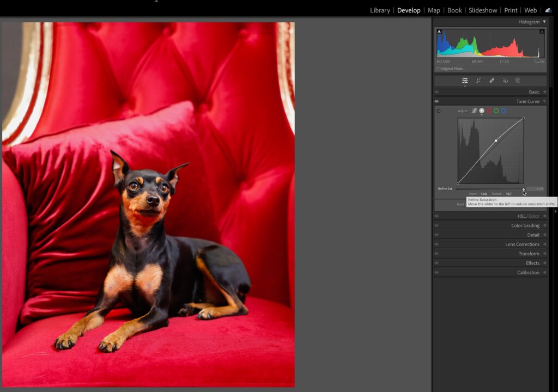This screenshot has height=392, width=558.
Task: Select the Red Eye correction tool
Action: [x=505, y=81]
